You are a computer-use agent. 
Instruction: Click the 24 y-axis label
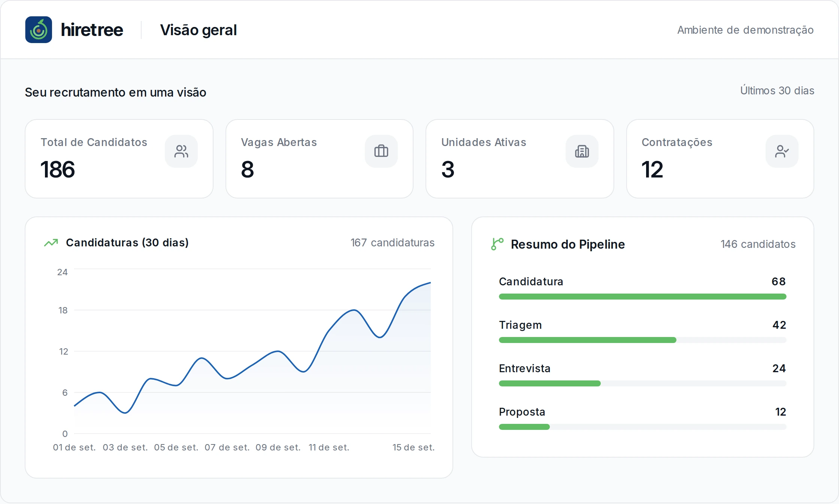(x=62, y=272)
